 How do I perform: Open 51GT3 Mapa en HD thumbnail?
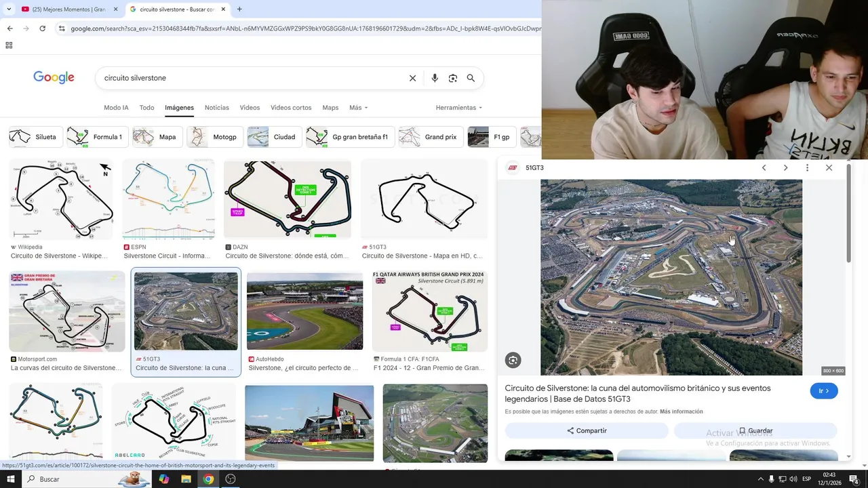click(x=424, y=200)
